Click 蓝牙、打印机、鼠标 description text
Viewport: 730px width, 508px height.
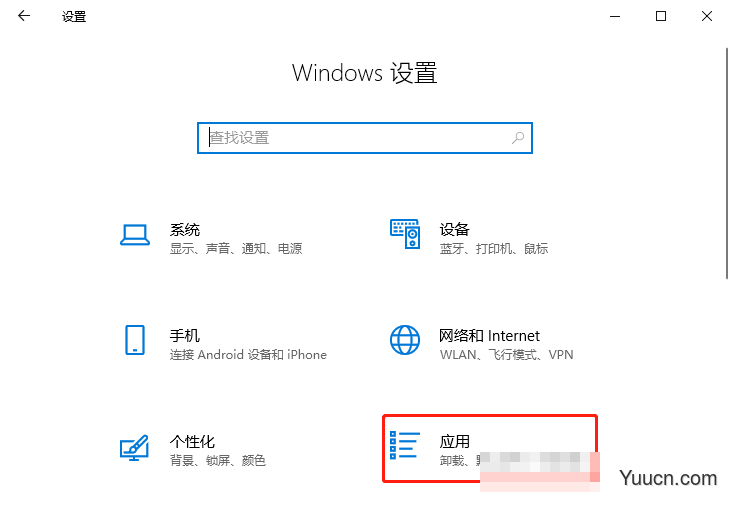pos(494,249)
